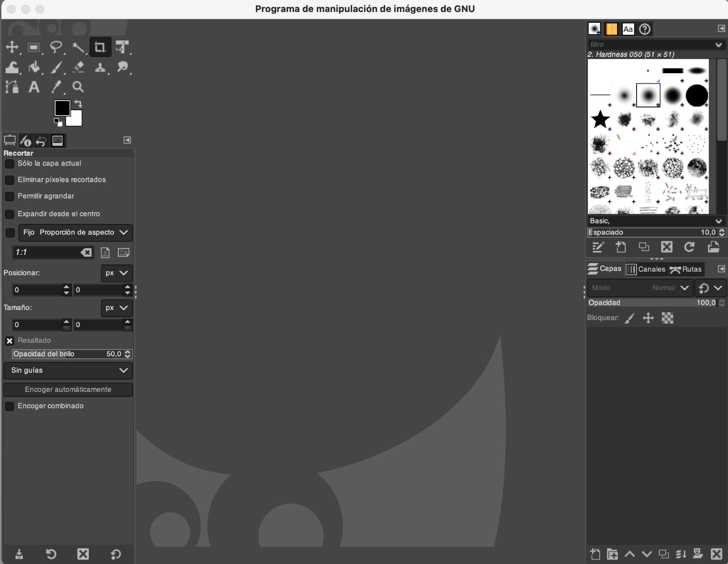Select the Free Select lasso tool

tap(56, 47)
